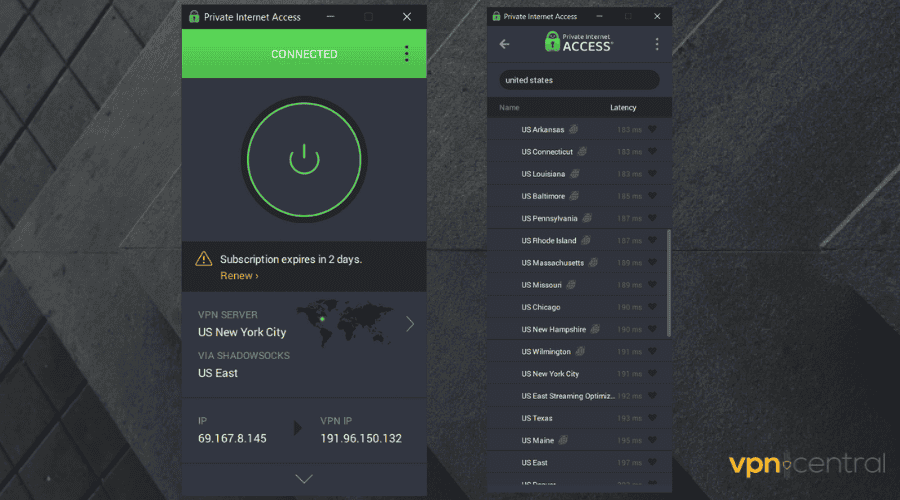The height and width of the screenshot is (500, 900).
Task: Favorite US Connecticut with its heart
Action: [652, 152]
